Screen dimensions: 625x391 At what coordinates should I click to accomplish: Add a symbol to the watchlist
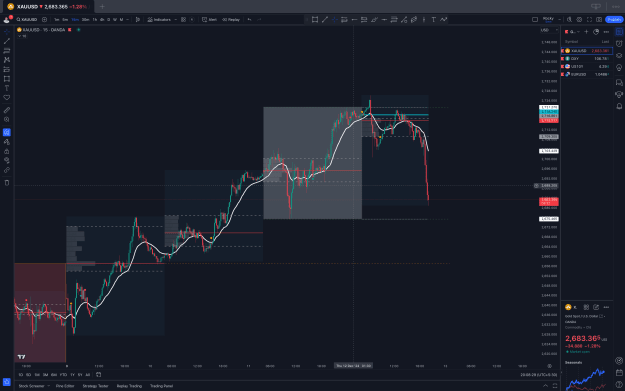586,31
